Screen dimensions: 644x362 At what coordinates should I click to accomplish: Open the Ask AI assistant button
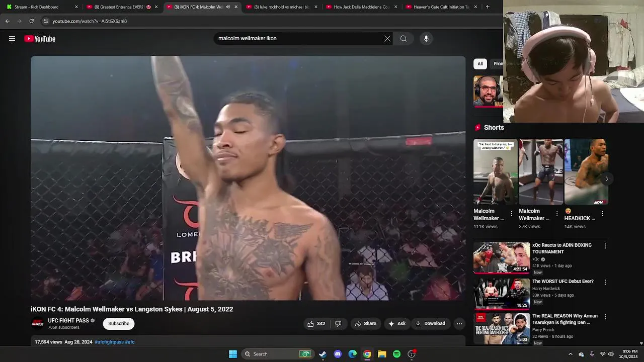396,324
